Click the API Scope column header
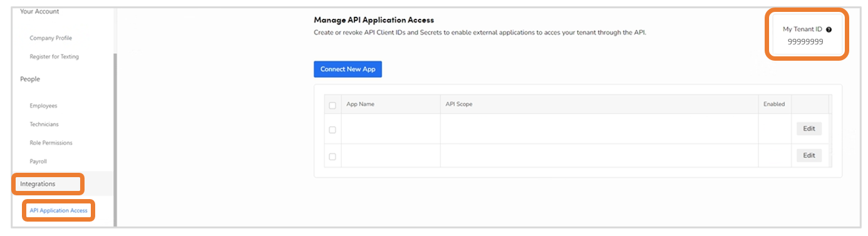 [x=458, y=104]
